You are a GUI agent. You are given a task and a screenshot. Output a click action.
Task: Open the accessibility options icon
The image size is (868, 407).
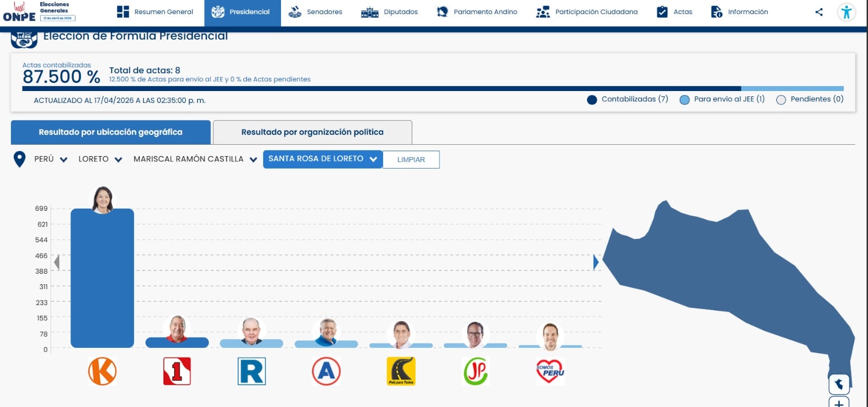coord(846,12)
